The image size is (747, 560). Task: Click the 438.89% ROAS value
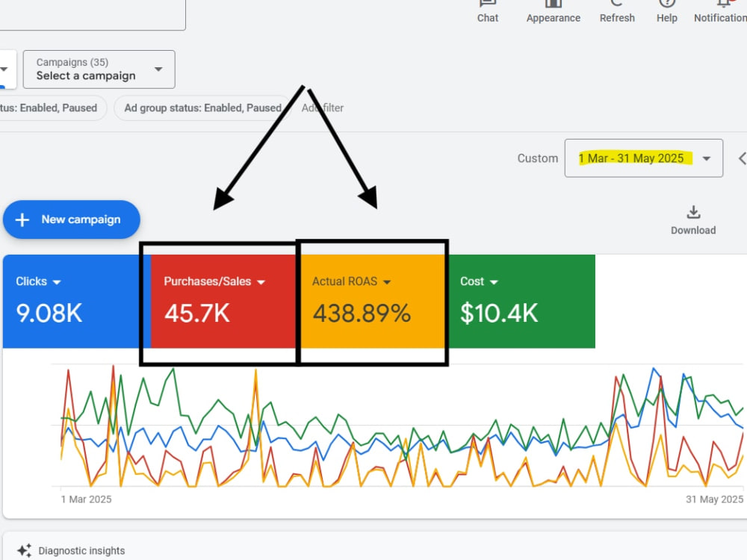362,314
